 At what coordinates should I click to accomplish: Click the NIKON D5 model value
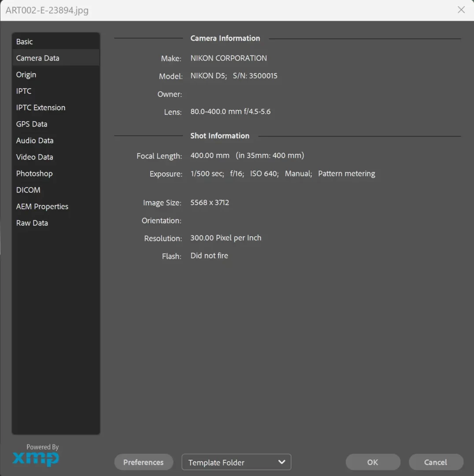coord(208,76)
